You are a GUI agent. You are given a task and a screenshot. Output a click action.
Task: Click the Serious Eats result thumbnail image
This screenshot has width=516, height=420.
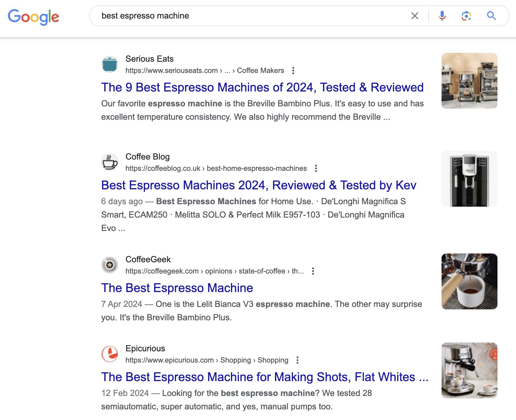point(469,80)
